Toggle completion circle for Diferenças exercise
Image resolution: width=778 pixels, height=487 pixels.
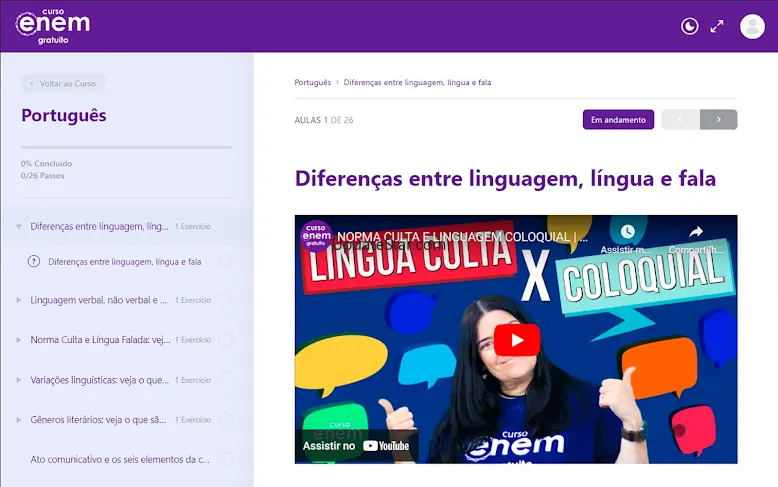[x=225, y=260]
